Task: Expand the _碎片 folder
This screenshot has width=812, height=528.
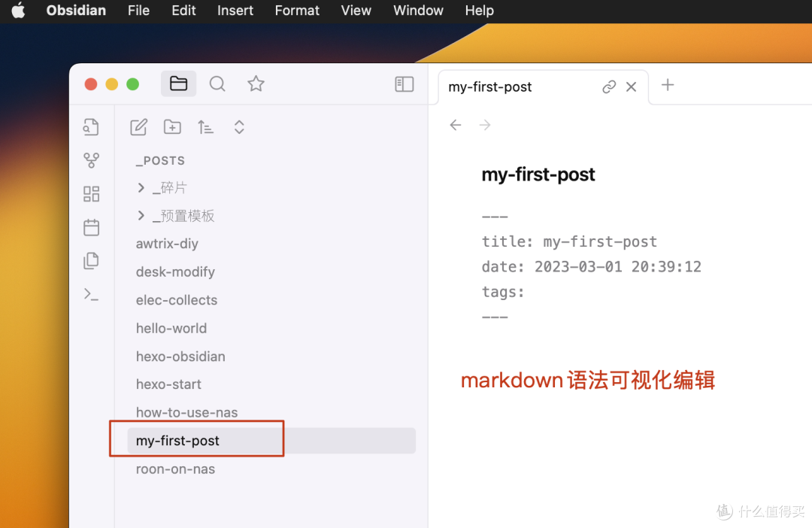Action: (141, 187)
